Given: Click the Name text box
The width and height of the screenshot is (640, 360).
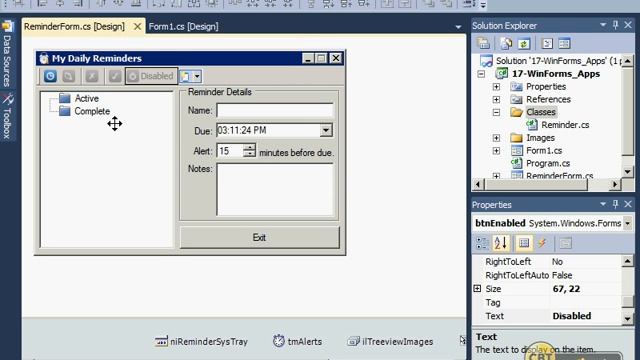Looking at the screenshot, I should click(275, 110).
